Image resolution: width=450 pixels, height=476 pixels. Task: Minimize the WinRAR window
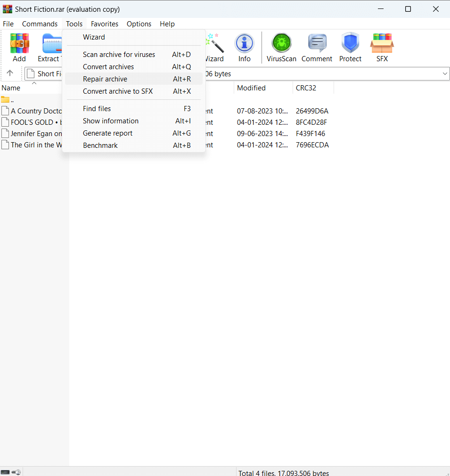[x=381, y=9]
